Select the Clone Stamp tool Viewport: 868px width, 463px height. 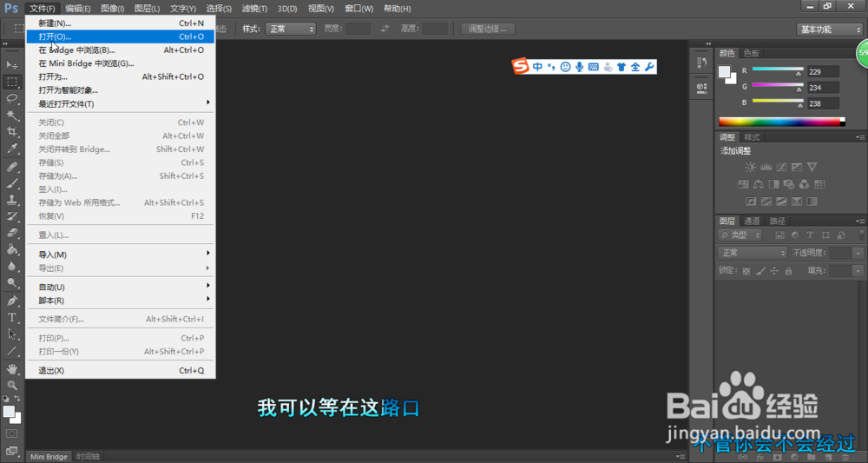[x=11, y=200]
